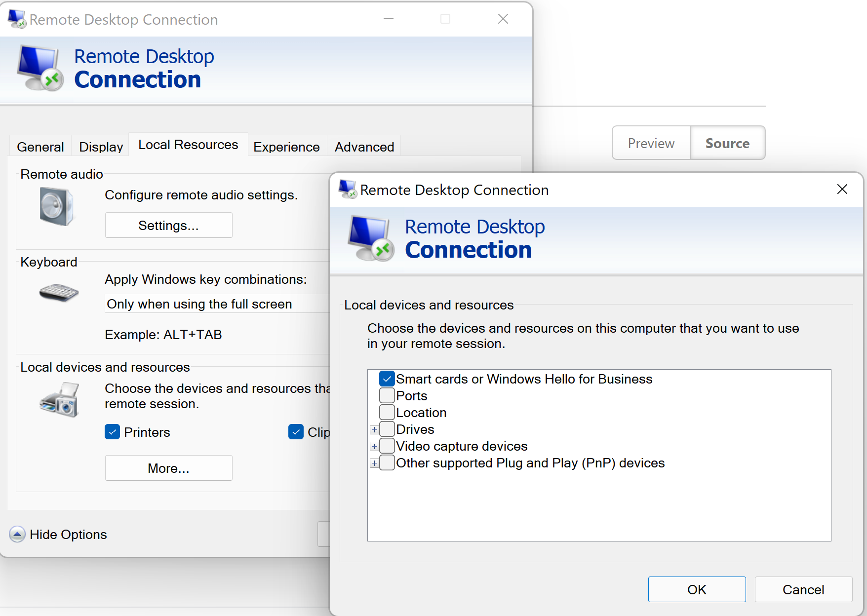Minimize the back Remote Desktop Connection window
The width and height of the screenshot is (867, 616).
point(389,19)
